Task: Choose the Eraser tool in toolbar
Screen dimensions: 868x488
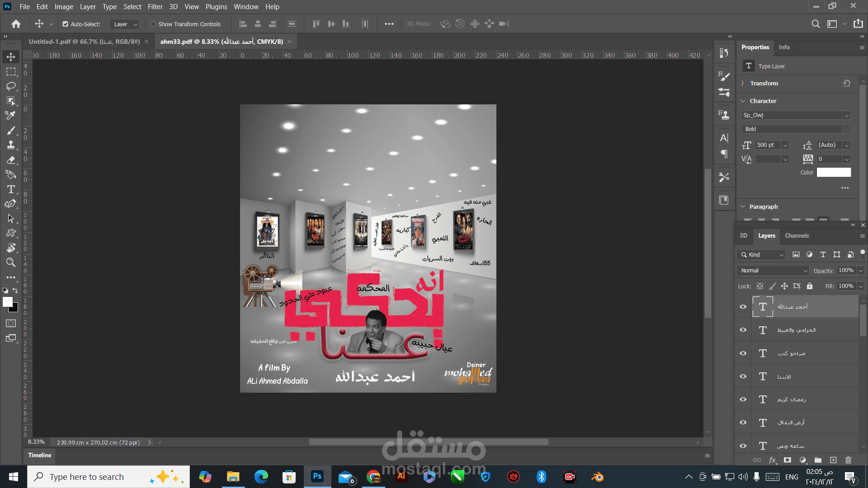Action: (x=11, y=160)
